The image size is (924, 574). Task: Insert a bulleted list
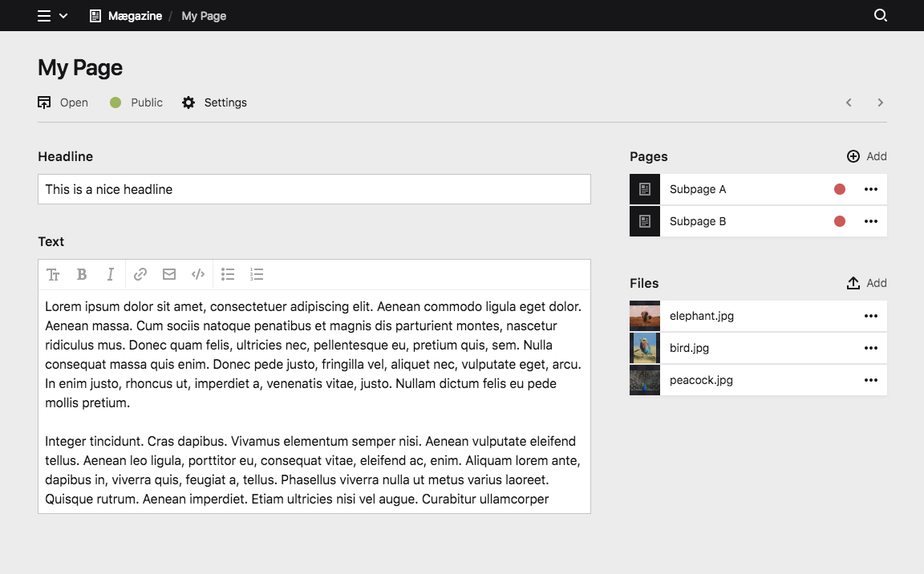[x=228, y=275]
